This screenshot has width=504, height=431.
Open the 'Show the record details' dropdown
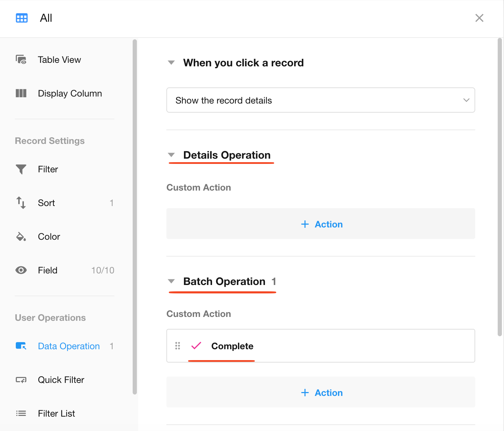point(320,100)
